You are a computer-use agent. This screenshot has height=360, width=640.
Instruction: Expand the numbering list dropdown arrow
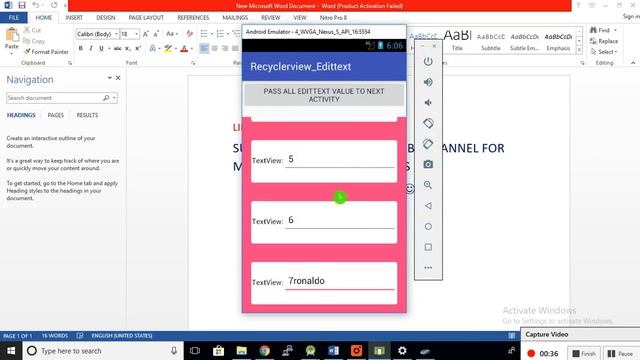[227, 34]
